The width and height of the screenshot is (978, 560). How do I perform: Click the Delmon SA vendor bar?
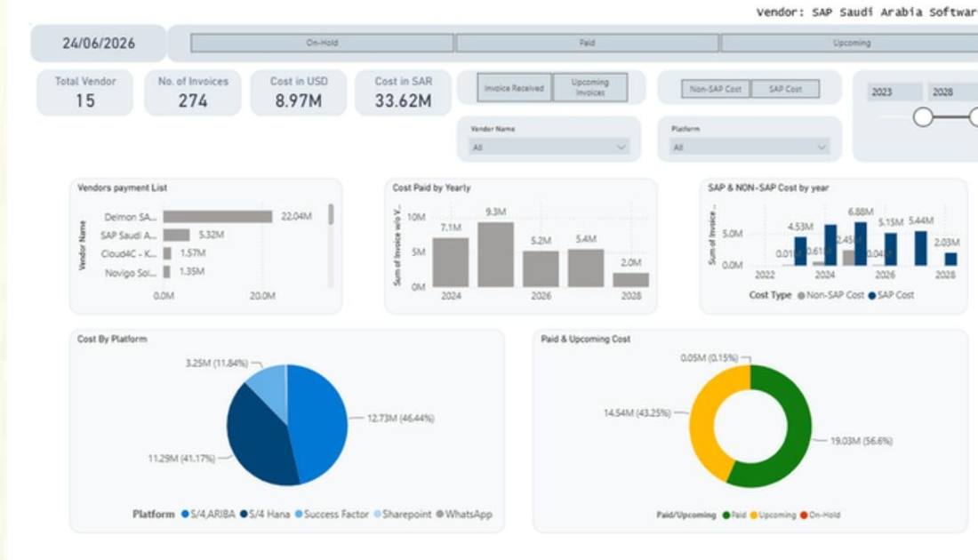[x=218, y=216]
